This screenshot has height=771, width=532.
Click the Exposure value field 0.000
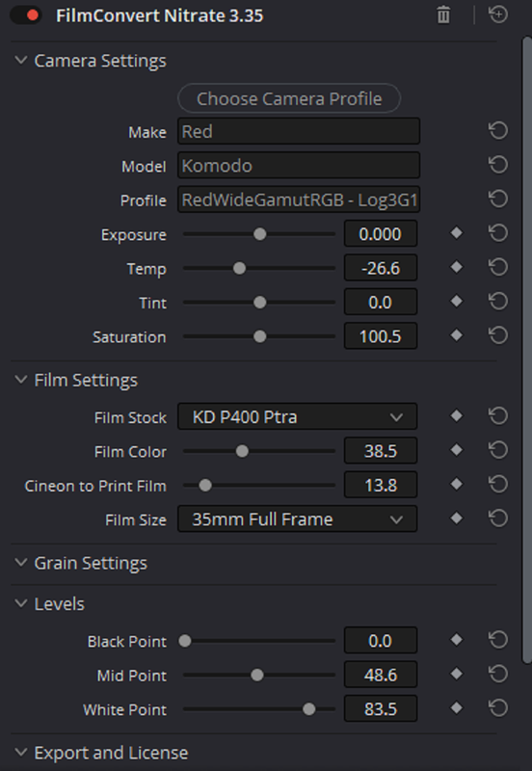[381, 233]
